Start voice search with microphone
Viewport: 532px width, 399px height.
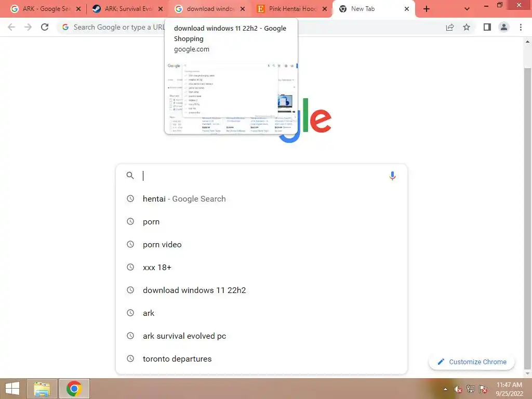(392, 176)
